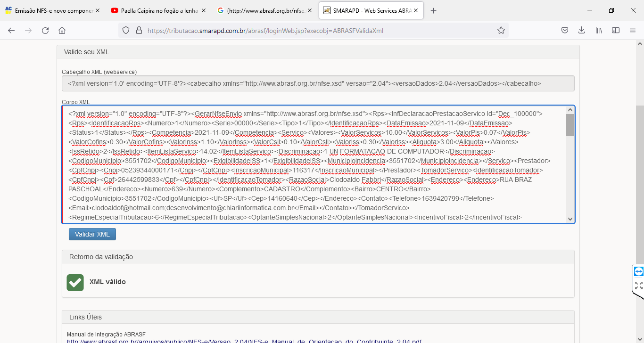Click the Links Úteis heading

[85, 317]
